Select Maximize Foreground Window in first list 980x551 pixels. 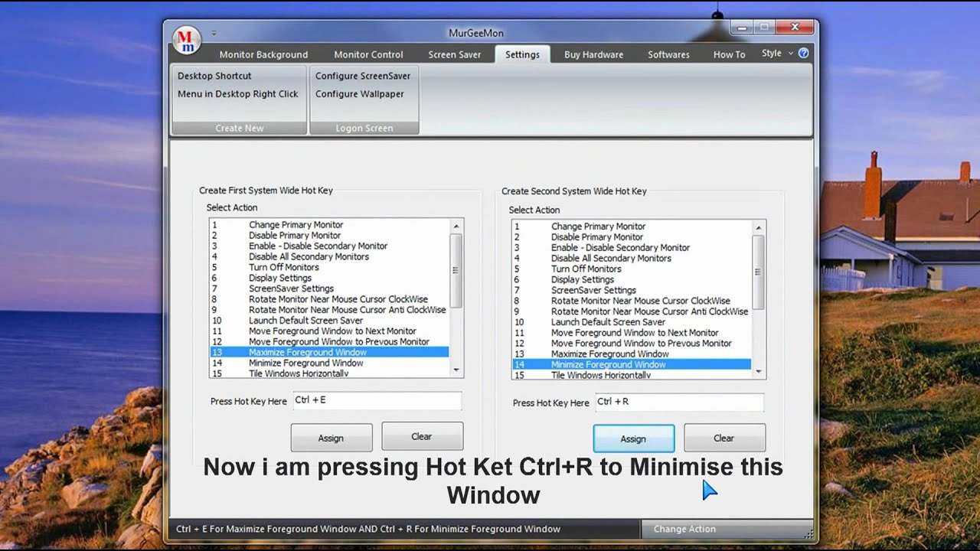329,353
